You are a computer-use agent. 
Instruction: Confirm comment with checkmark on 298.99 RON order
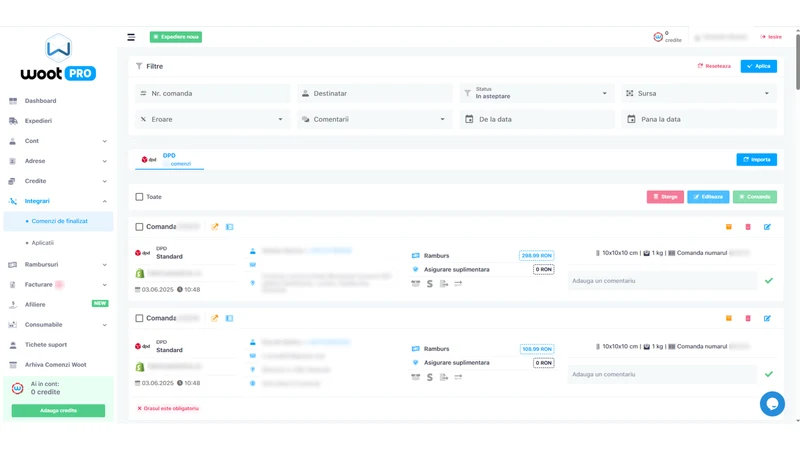click(x=769, y=281)
